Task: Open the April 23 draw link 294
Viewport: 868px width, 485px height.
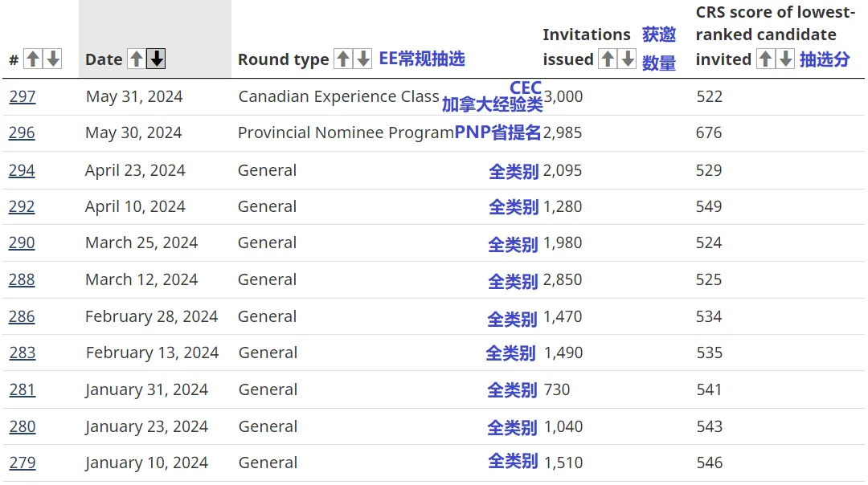Action: 22,170
